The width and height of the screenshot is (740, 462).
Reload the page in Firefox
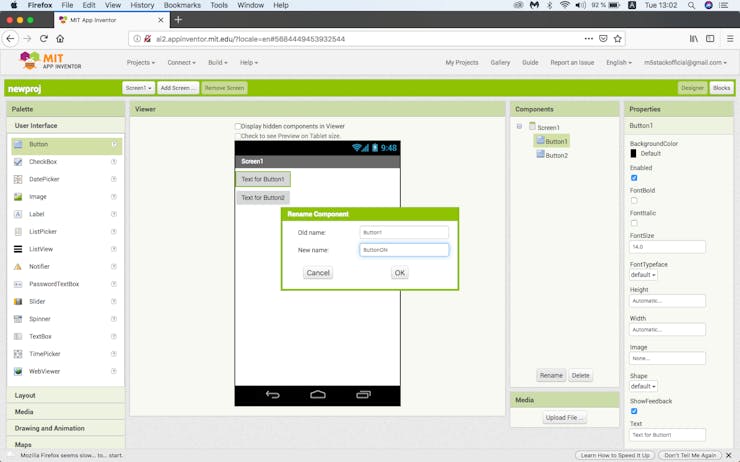click(x=44, y=39)
